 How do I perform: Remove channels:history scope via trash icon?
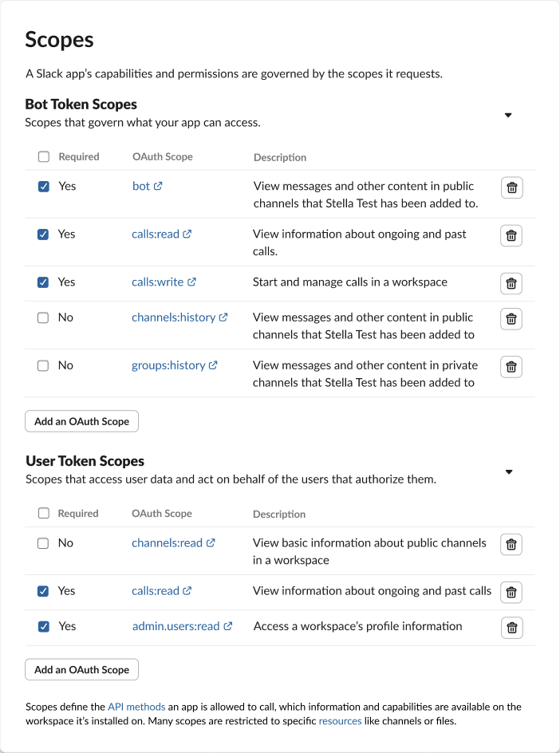[512, 318]
